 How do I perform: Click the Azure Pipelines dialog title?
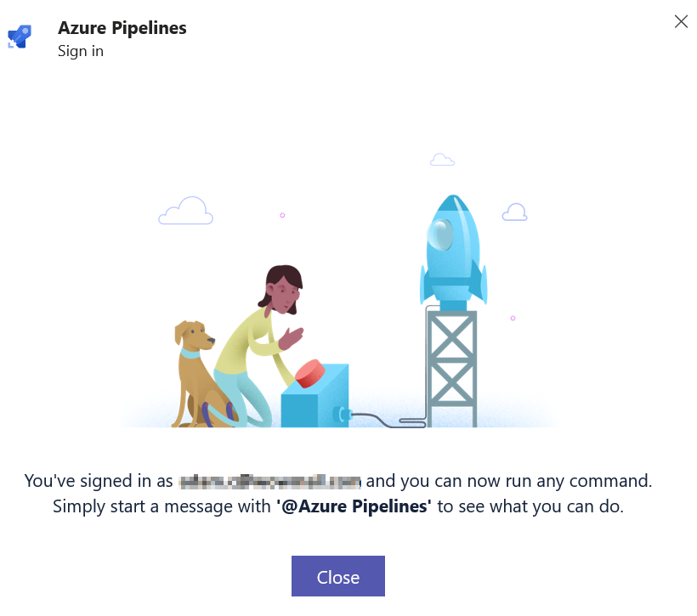(x=122, y=28)
